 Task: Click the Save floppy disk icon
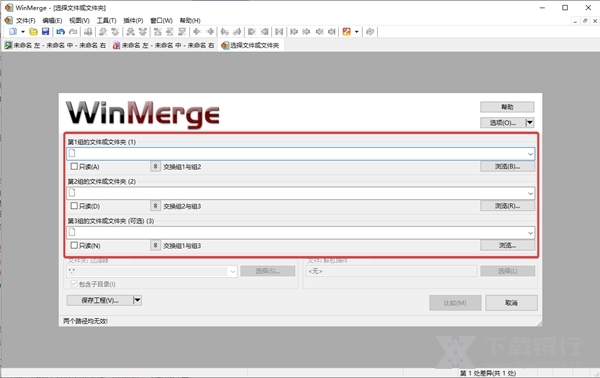pyautogui.click(x=46, y=32)
